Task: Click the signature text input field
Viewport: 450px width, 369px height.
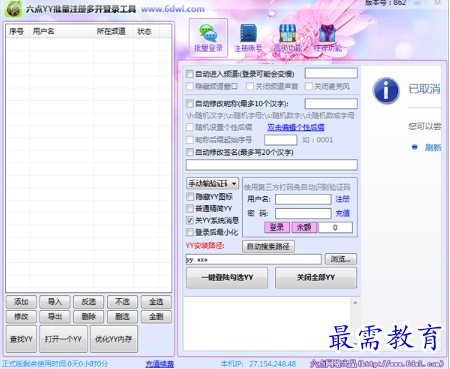Action: click(272, 165)
